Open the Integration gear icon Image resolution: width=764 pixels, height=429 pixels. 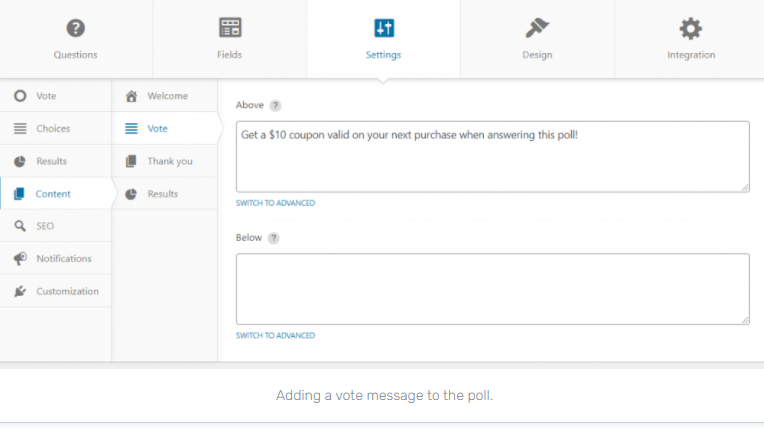(691, 28)
